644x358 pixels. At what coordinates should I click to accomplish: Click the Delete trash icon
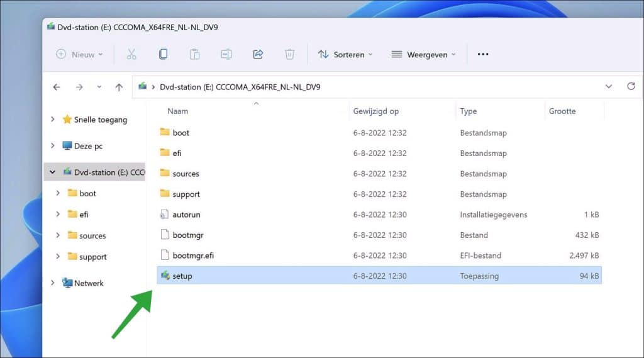(289, 54)
